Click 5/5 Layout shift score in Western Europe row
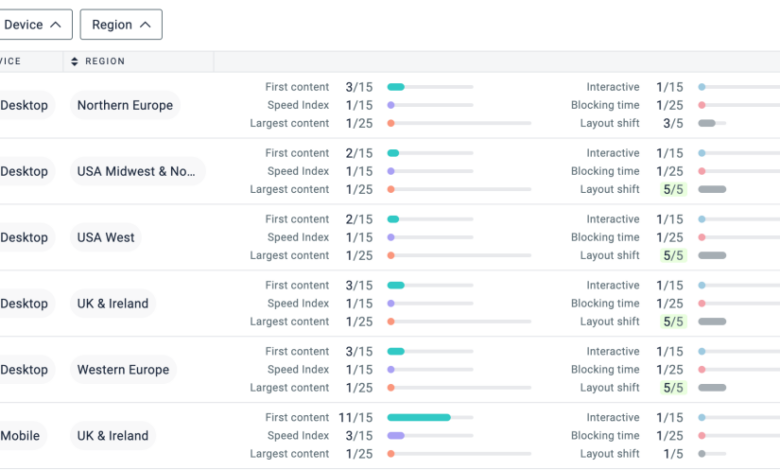 673,388
